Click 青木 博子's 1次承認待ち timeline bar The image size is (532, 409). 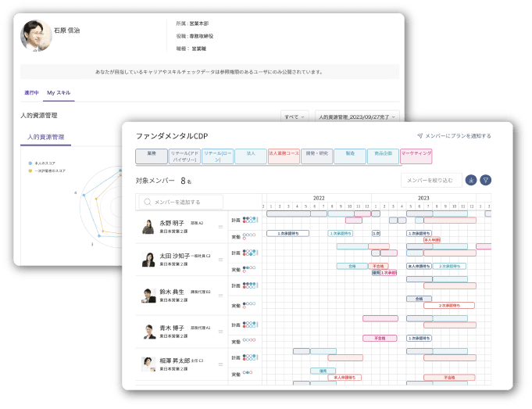click(419, 339)
